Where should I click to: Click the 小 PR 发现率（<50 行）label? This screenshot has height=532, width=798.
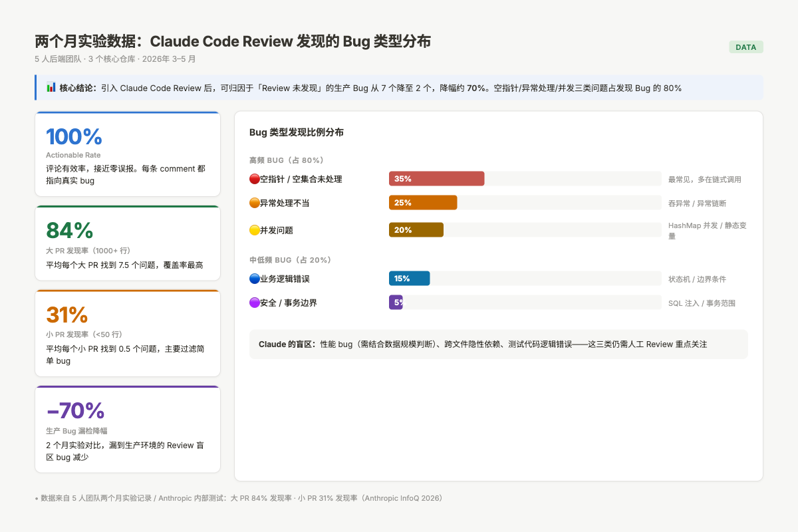tap(84, 334)
